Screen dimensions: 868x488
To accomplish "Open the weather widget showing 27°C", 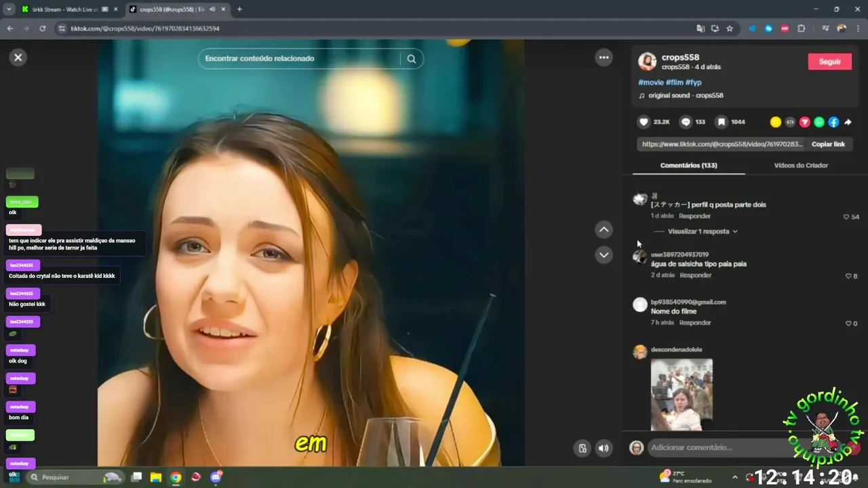I will point(685,477).
